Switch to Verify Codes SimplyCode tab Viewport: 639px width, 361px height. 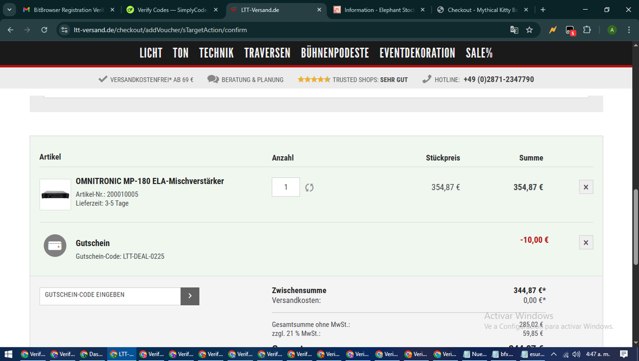click(172, 10)
